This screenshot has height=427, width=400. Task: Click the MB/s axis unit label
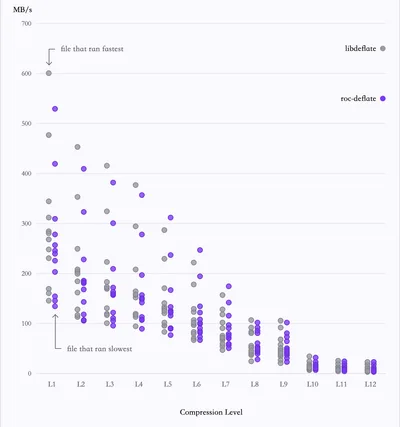[23, 10]
